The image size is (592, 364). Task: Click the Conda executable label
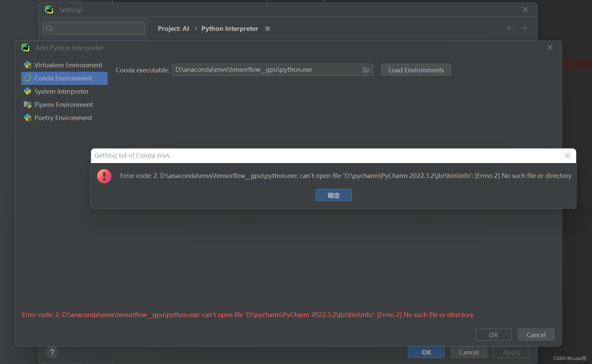[142, 70]
